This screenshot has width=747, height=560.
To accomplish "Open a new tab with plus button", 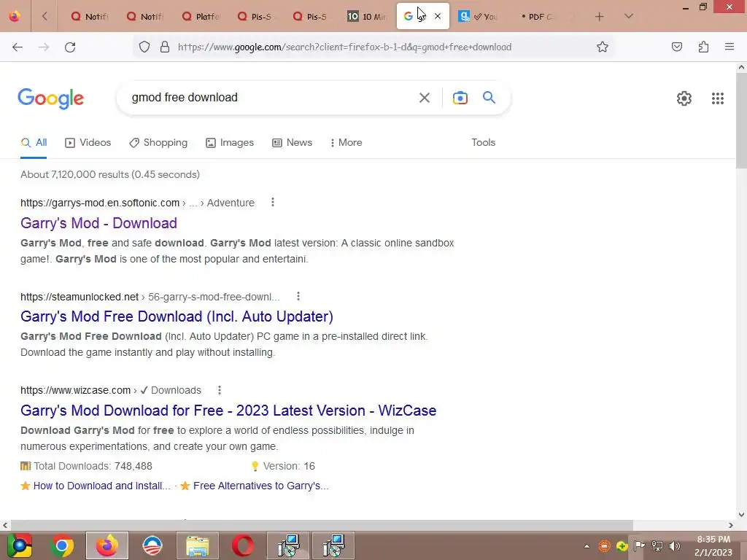I will tap(600, 16).
